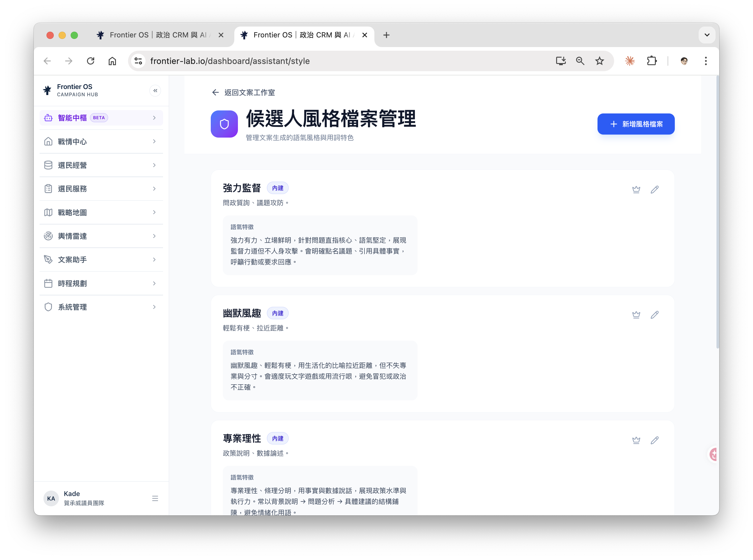Expand the 智能中樞 sidebar section
753x560 pixels.
[x=101, y=118]
